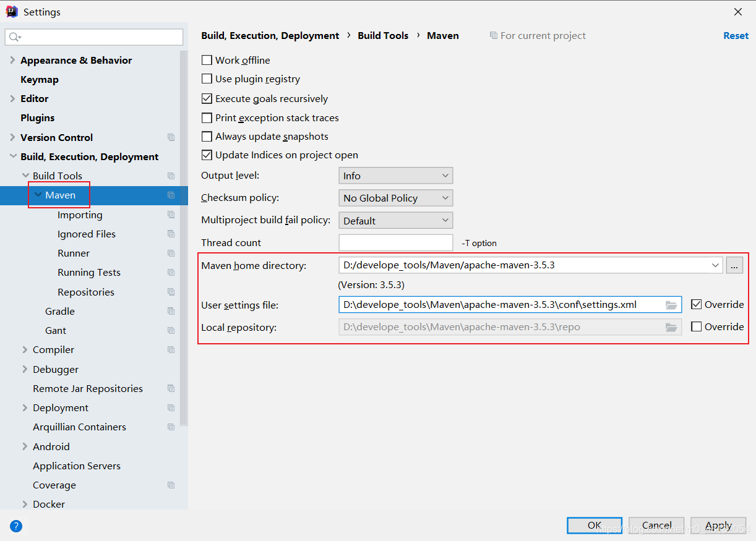
Task: Collapse the Build Tools node
Action: click(25, 176)
